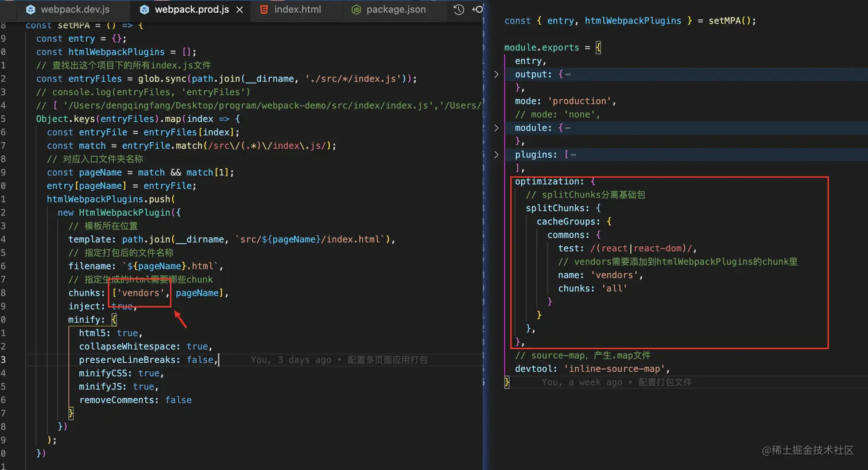Click the 'entry,' line under module.exports
This screenshot has width=868, height=470.
coord(531,61)
